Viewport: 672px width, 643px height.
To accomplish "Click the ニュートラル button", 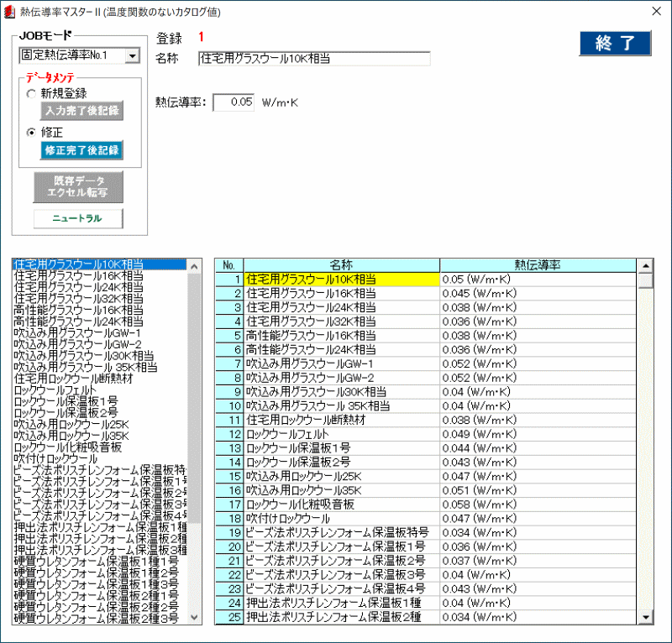I will tap(78, 218).
